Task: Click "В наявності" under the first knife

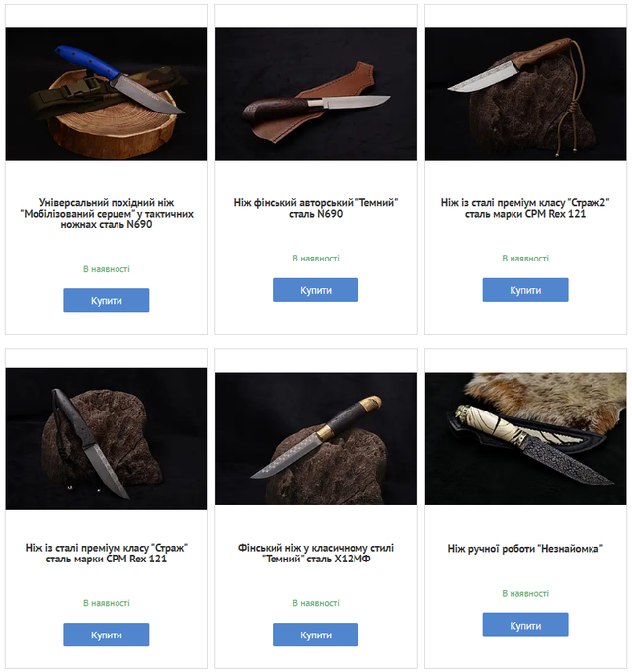Action: click(107, 269)
